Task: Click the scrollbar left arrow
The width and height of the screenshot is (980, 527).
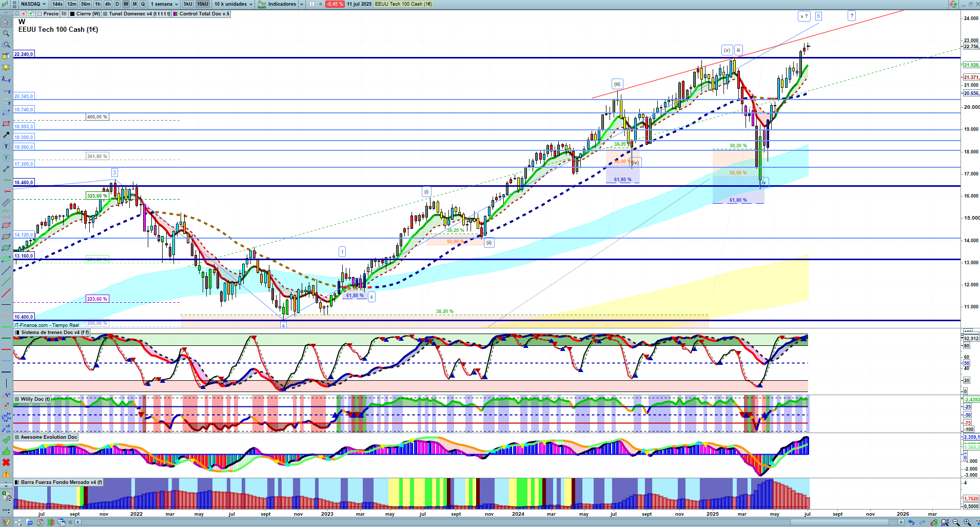Action: click(x=78, y=522)
